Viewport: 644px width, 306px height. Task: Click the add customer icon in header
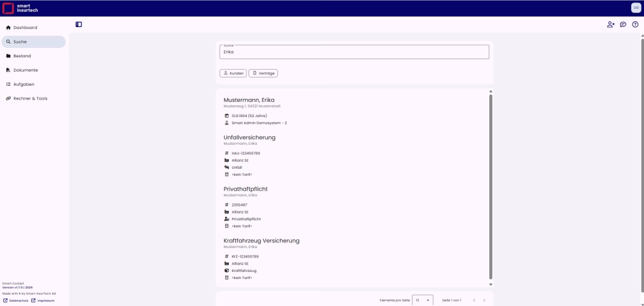click(x=610, y=25)
